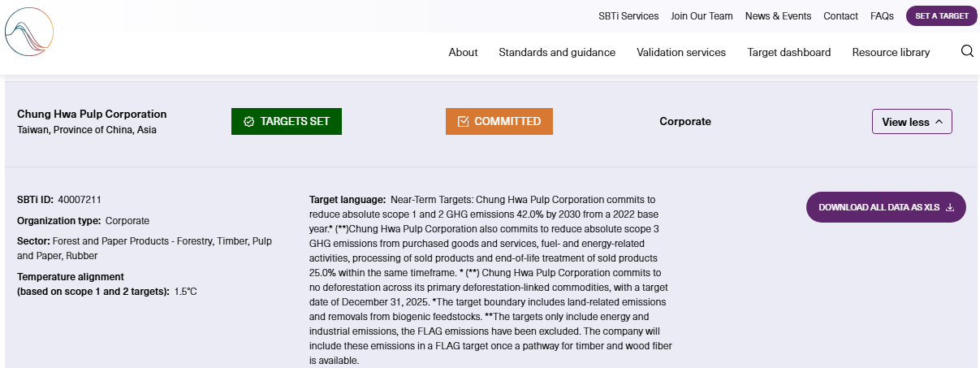Go to Target dashboard
The image size is (980, 368).
pos(789,52)
